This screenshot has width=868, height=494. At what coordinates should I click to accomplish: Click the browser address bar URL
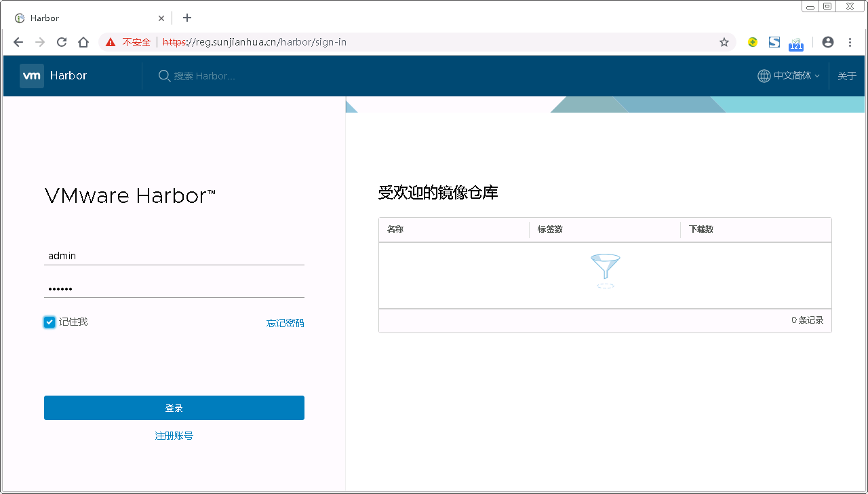254,42
